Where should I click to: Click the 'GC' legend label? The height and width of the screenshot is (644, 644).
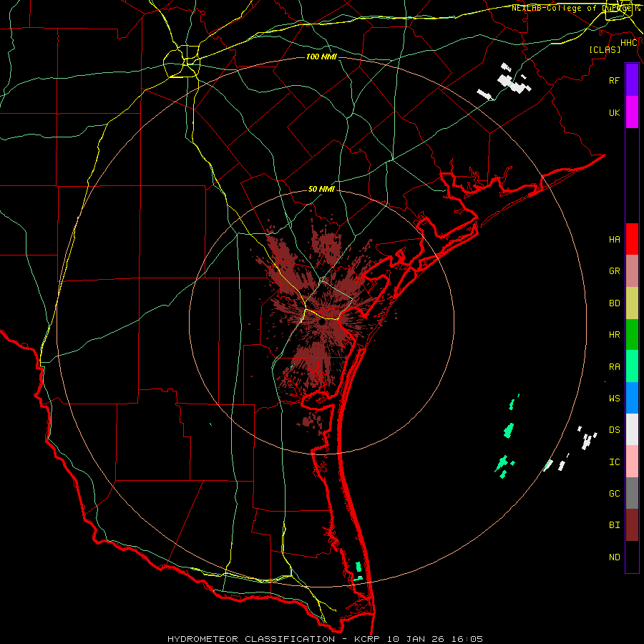click(x=615, y=494)
